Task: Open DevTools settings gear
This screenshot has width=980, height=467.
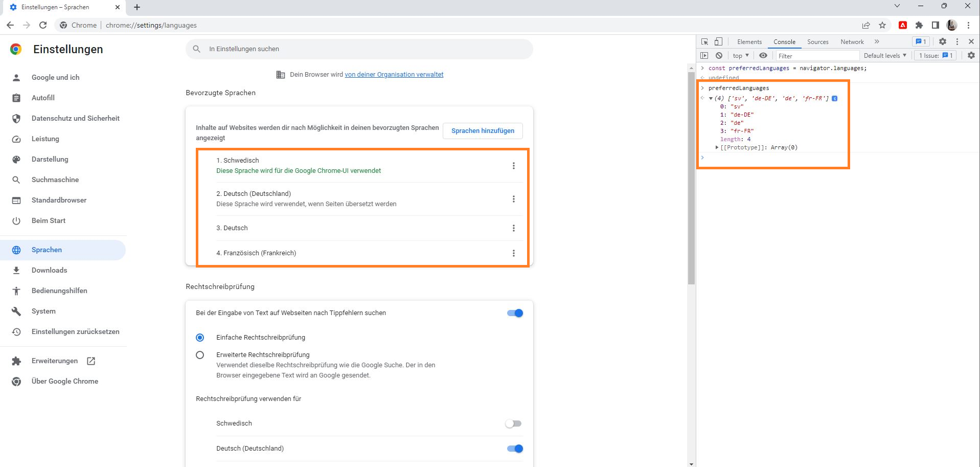Action: [943, 41]
